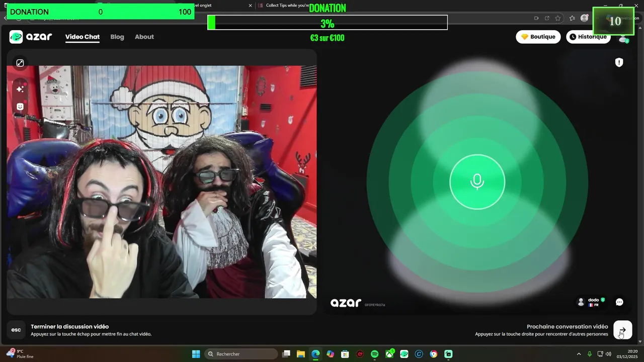Open the sparkle effects icon
The width and height of the screenshot is (644, 362).
click(20, 89)
